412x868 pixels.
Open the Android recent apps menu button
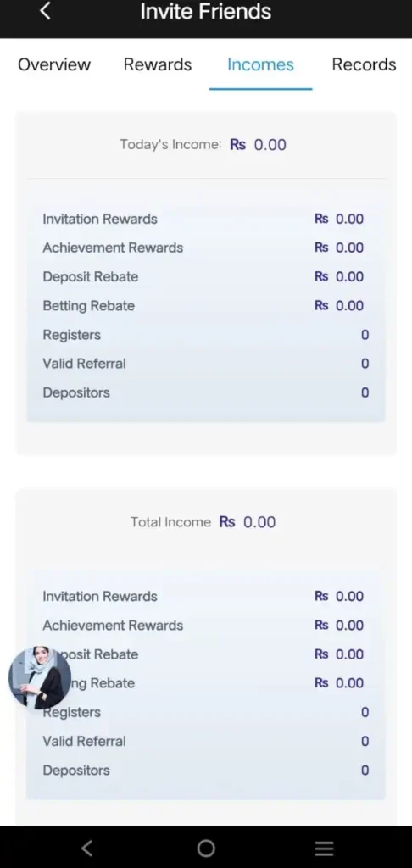pos(325,848)
